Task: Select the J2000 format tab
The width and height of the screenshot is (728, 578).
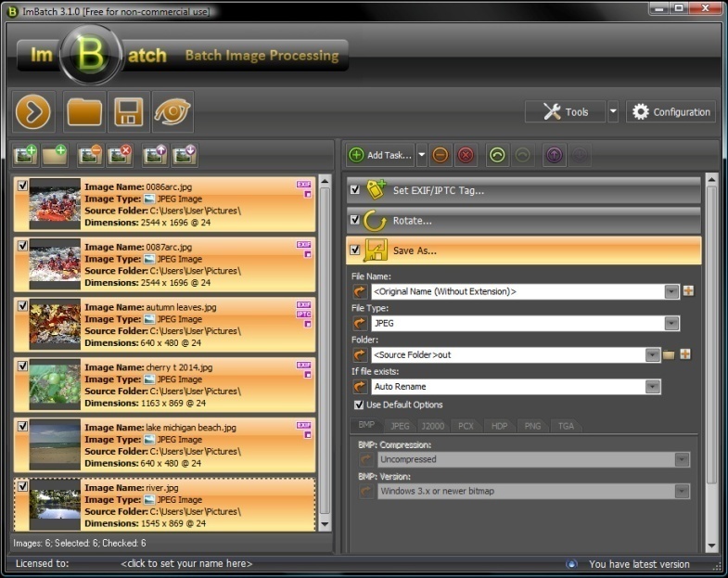Action: click(x=433, y=426)
